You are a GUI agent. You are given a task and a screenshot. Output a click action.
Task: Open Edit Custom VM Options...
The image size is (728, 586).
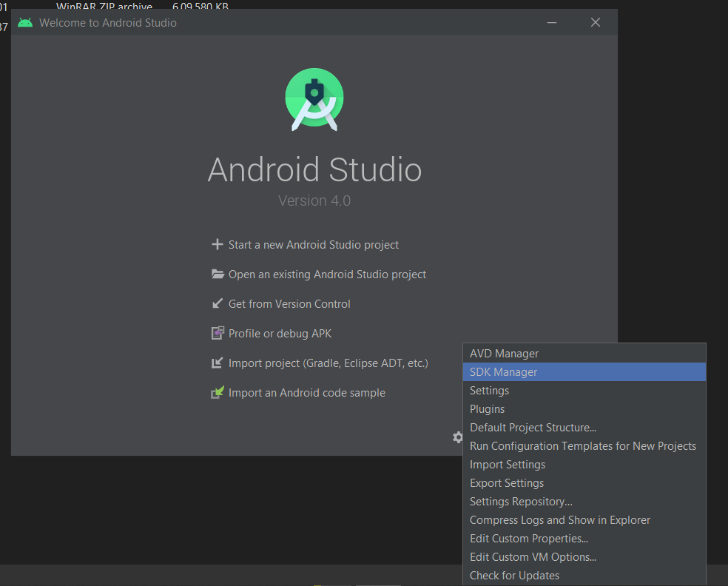coord(584,557)
